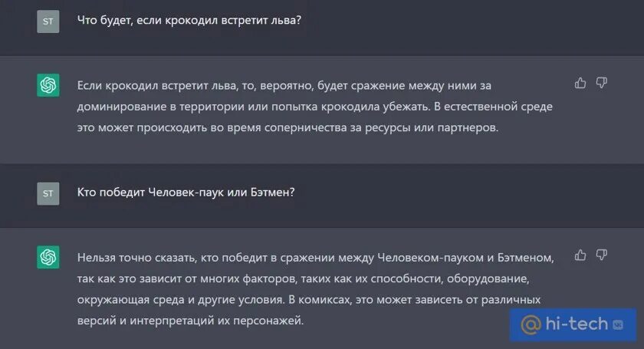The width and height of the screenshot is (644, 349).
Task: Click the ChatGPT logo beside the Batman answer
Action: (48, 257)
